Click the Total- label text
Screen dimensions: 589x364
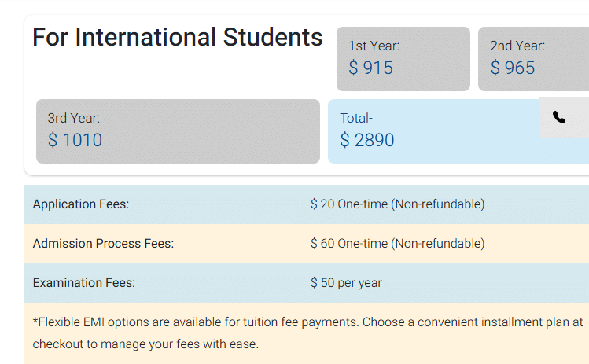(356, 119)
